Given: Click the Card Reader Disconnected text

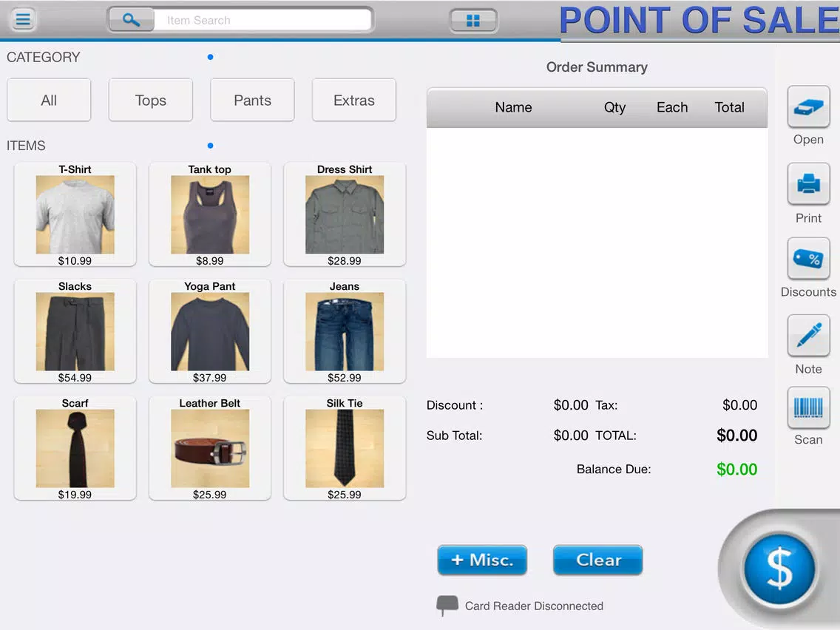Looking at the screenshot, I should tap(534, 606).
